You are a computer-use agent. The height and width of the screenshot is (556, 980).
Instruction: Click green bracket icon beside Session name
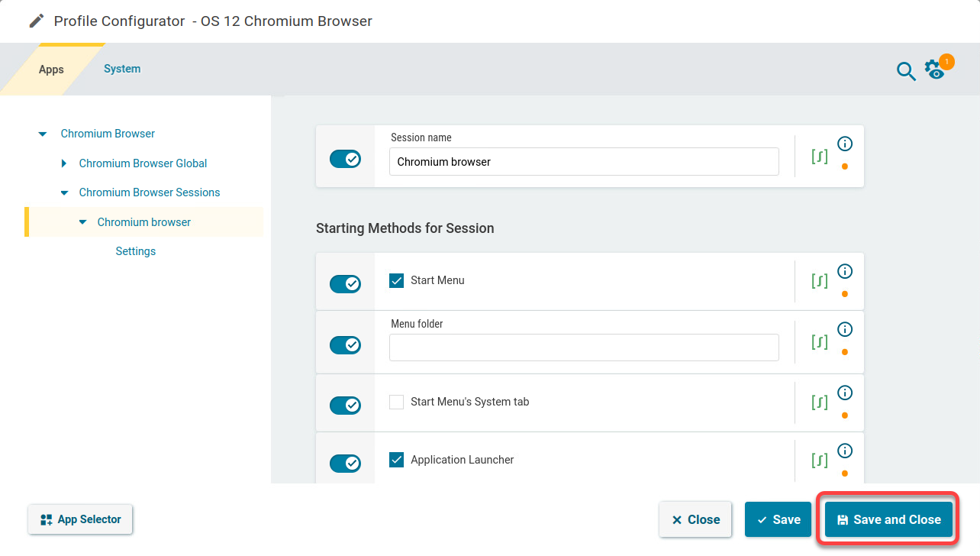(819, 157)
